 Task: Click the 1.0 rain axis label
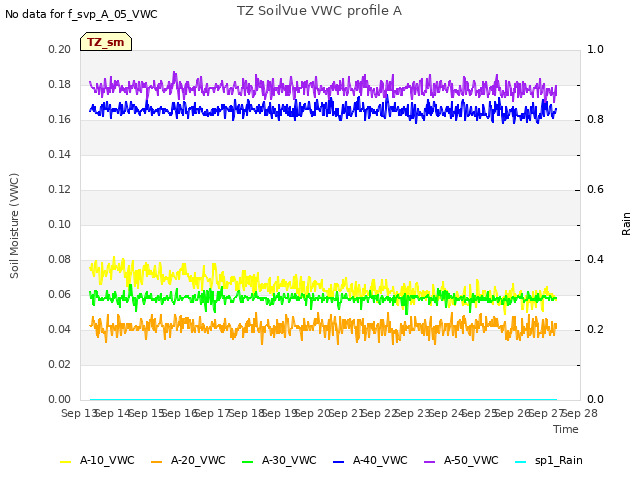[x=595, y=49]
